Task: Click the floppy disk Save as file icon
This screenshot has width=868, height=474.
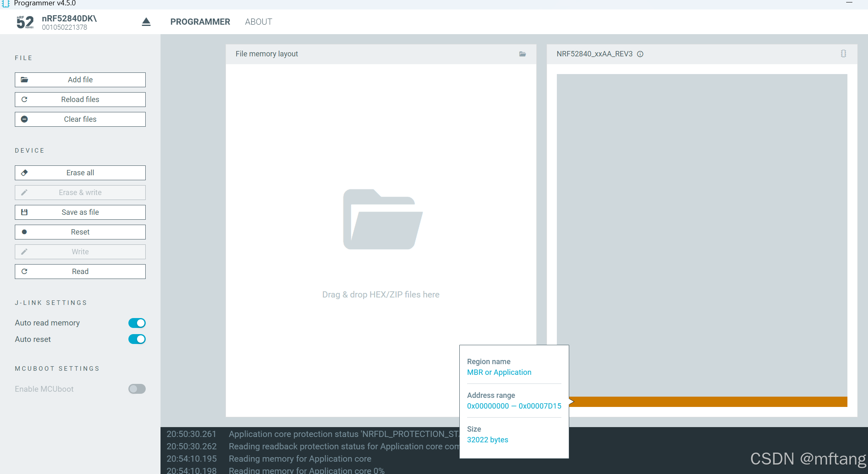Action: click(24, 212)
